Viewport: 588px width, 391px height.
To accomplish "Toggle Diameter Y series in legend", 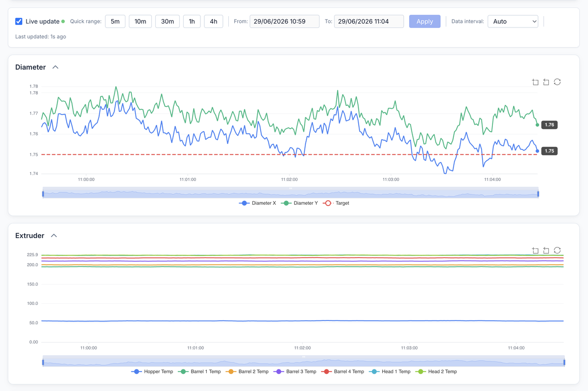I will (299, 203).
